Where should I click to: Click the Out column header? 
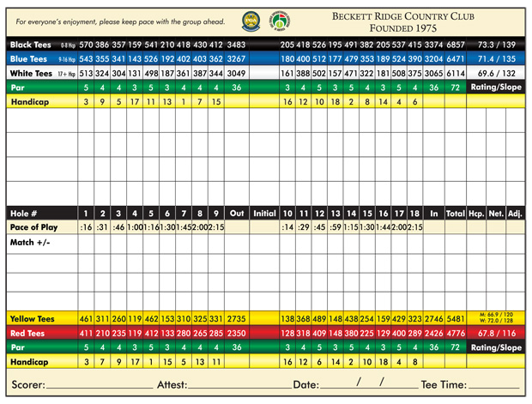point(237,214)
